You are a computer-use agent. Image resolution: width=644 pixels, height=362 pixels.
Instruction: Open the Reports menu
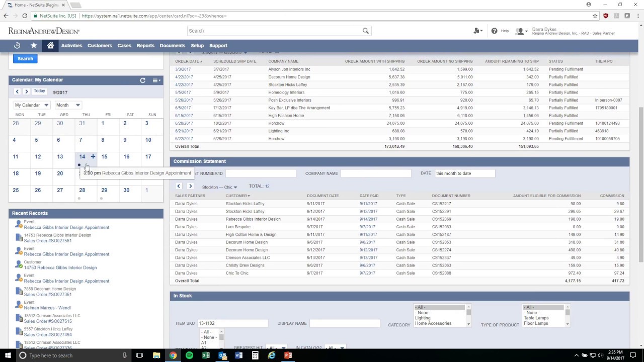(x=145, y=46)
